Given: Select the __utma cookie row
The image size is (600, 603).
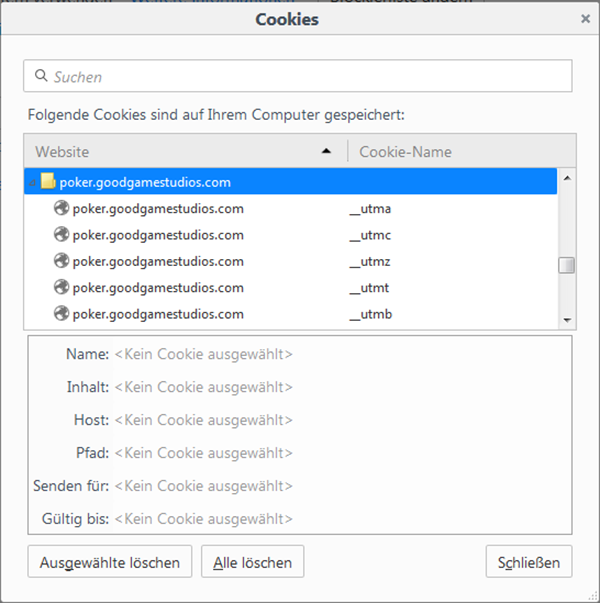Looking at the screenshot, I should click(290, 208).
